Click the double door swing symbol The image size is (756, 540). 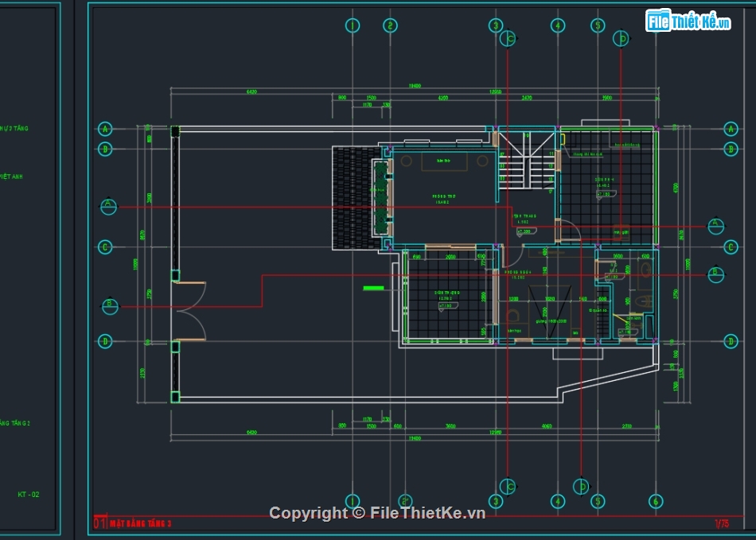(193, 312)
